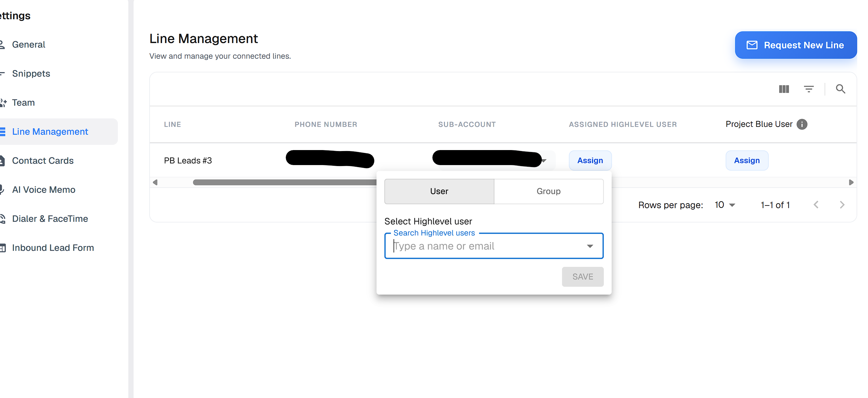Click the ASSIGNED HIGHLEVEL USER column header
This screenshot has height=398, width=868.
click(x=623, y=124)
